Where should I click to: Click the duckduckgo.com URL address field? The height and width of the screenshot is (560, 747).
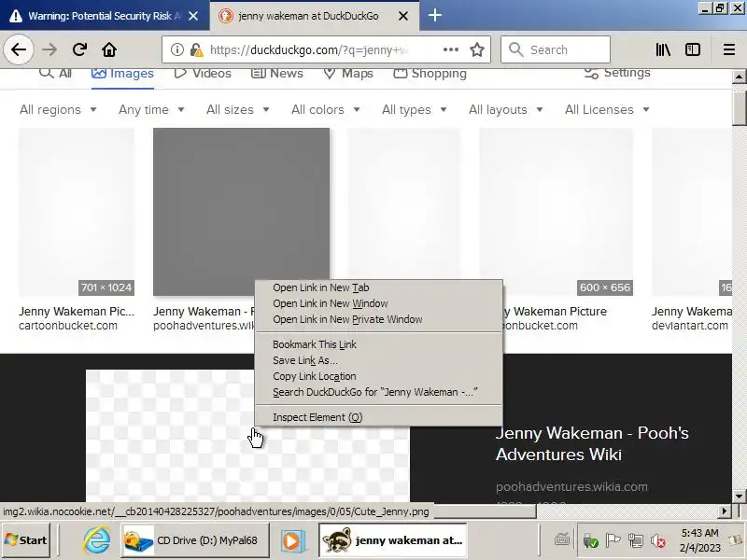pyautogui.click(x=309, y=49)
